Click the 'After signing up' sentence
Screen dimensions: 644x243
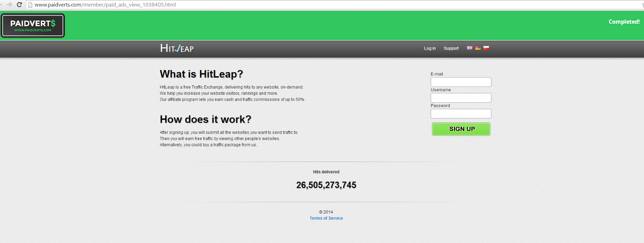229,132
